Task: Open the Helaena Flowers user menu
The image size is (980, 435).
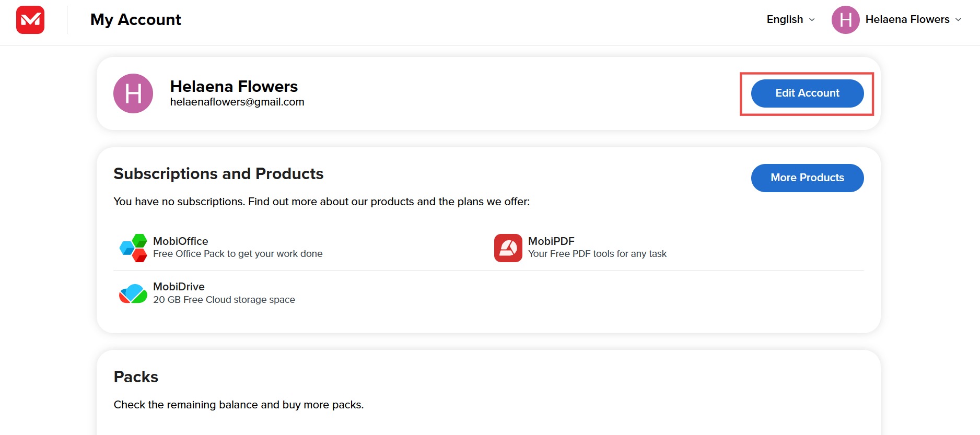Action: tap(907, 19)
